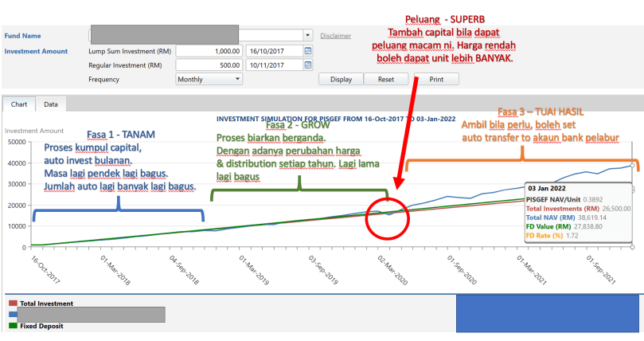Screen dimensions: 644x341
Task: Click the chart end-point marker near tooltip
Action: [x=631, y=166]
